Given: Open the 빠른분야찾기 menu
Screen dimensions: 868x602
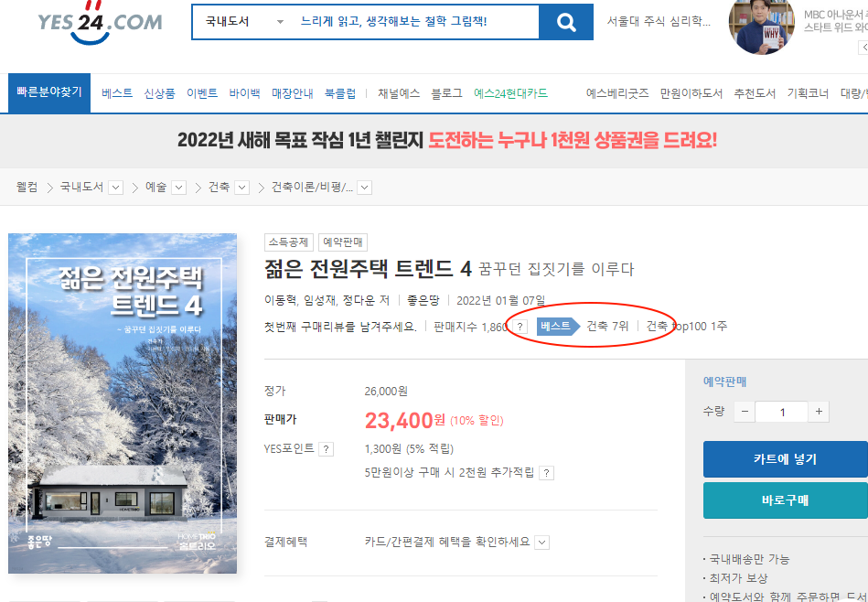Looking at the screenshot, I should tap(49, 93).
